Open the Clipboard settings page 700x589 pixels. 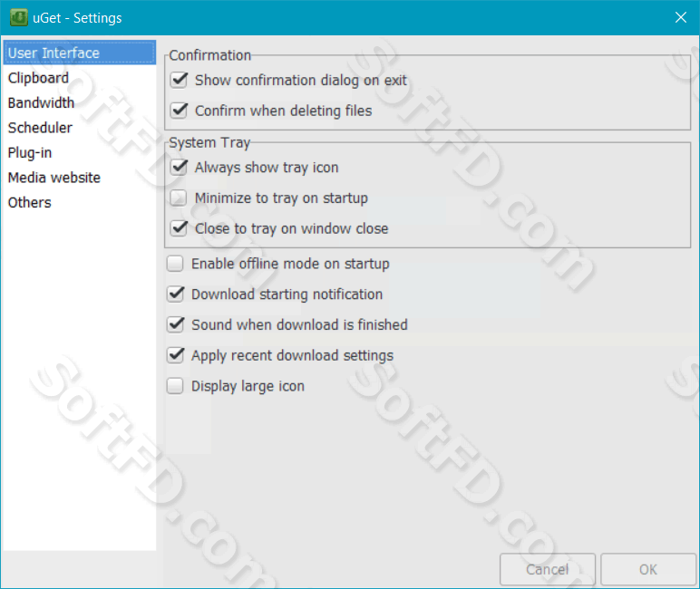(x=80, y=78)
